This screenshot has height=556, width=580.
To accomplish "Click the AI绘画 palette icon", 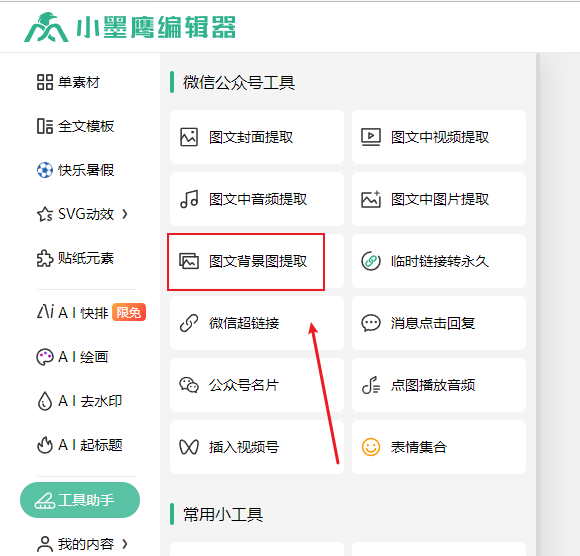I will tap(45, 357).
